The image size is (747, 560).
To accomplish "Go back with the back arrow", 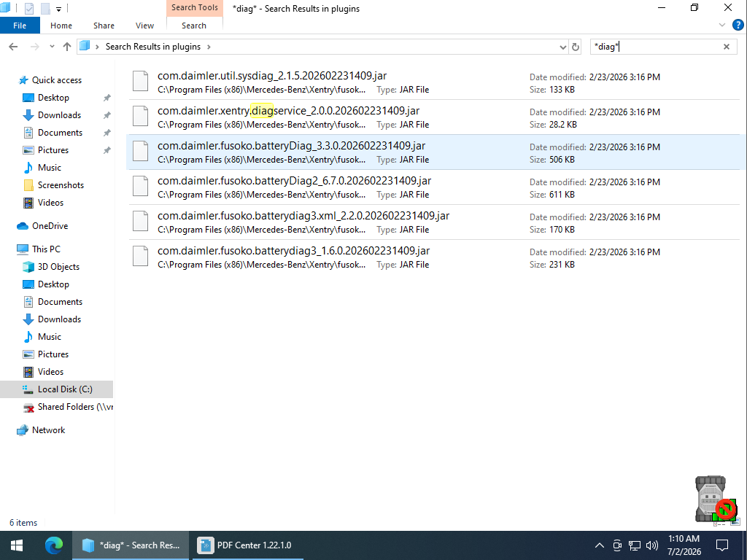I will (x=13, y=47).
